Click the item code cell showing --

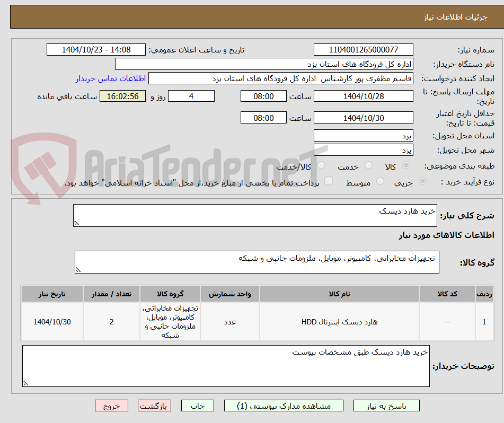447,322
